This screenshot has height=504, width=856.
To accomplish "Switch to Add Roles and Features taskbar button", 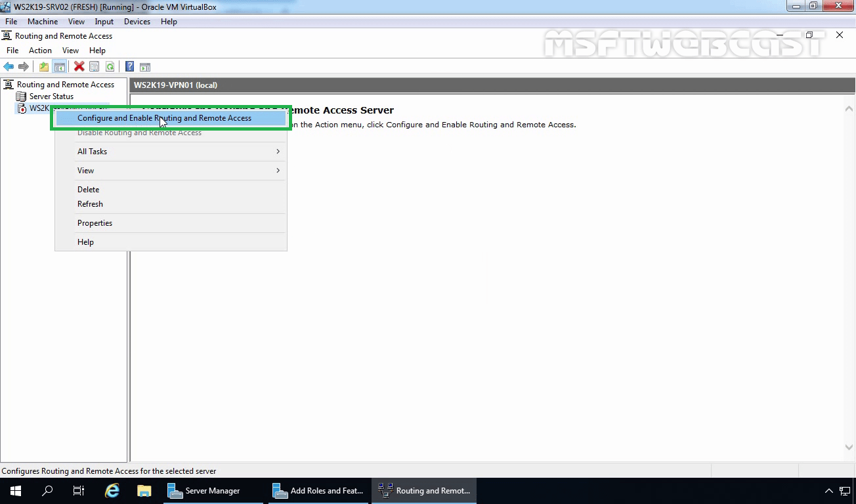I will [x=318, y=491].
